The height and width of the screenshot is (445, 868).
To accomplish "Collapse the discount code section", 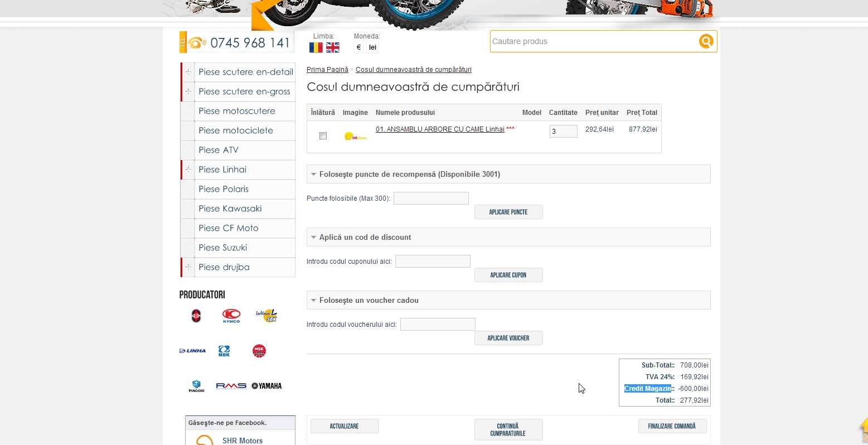I will click(x=314, y=238).
